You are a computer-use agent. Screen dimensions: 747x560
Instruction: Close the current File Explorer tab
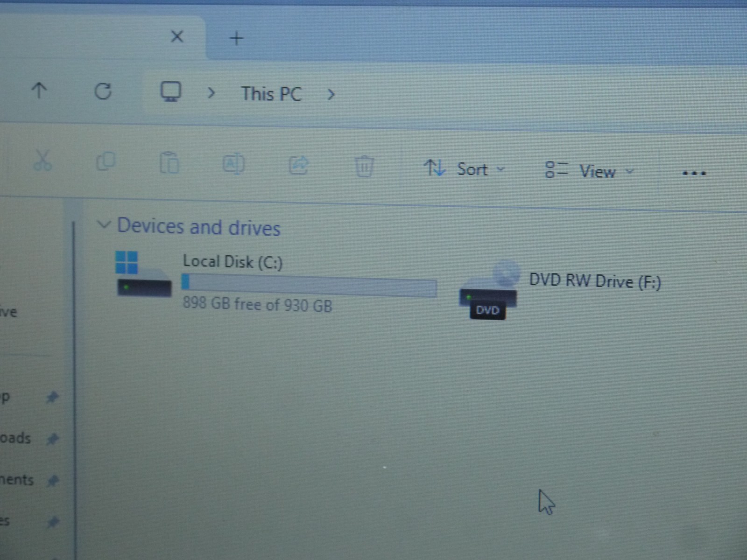pyautogui.click(x=177, y=36)
